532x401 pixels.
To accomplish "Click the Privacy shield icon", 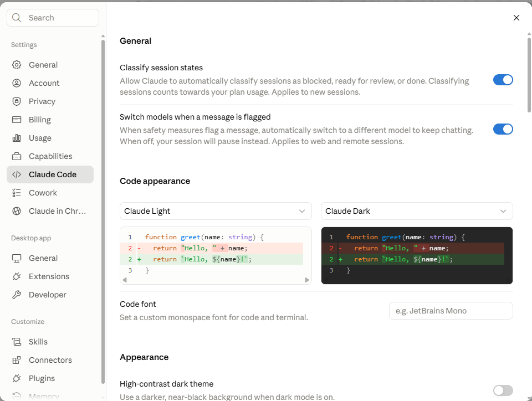I will (x=17, y=101).
